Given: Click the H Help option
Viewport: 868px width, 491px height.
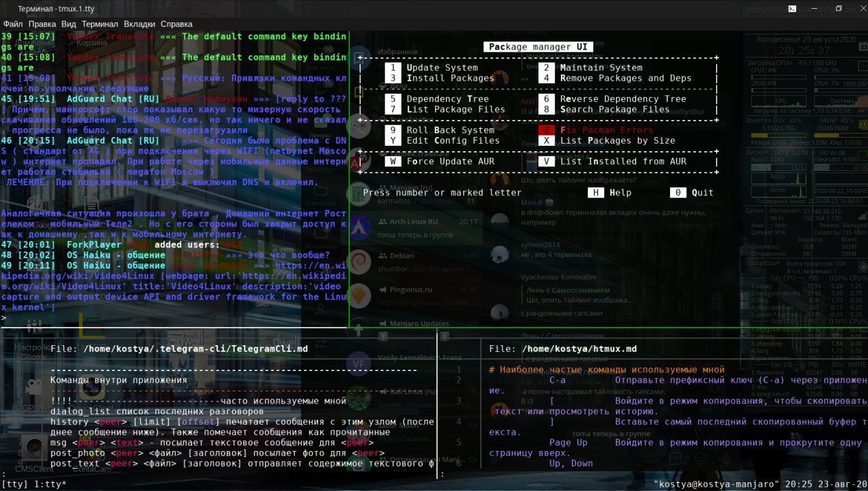Looking at the screenshot, I should coord(610,193).
